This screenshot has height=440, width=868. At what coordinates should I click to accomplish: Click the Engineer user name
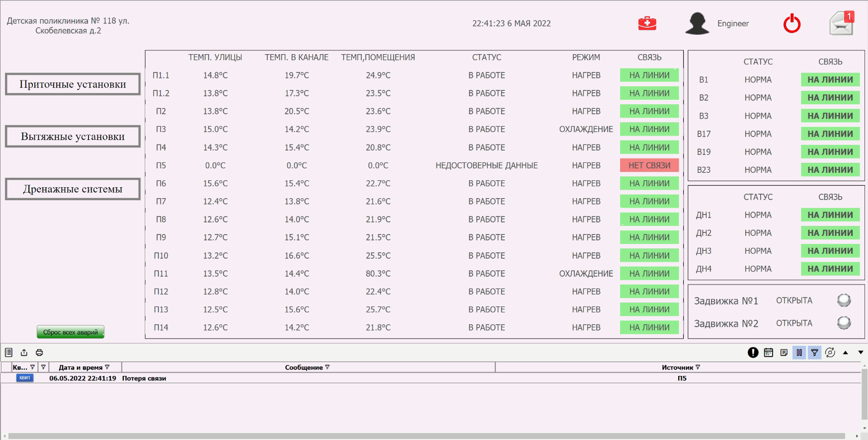click(733, 23)
